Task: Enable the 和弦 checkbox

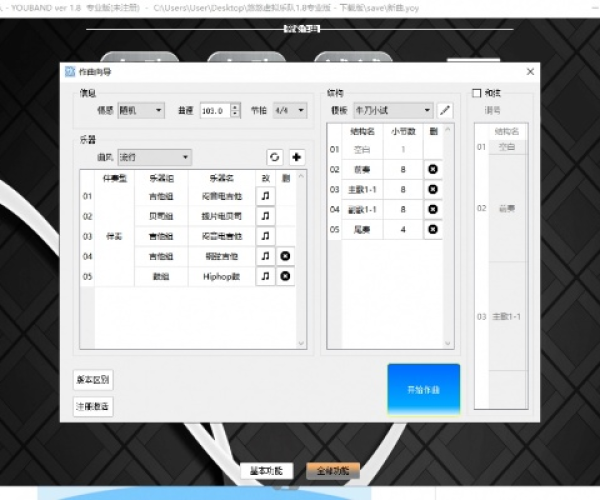Action: point(476,93)
